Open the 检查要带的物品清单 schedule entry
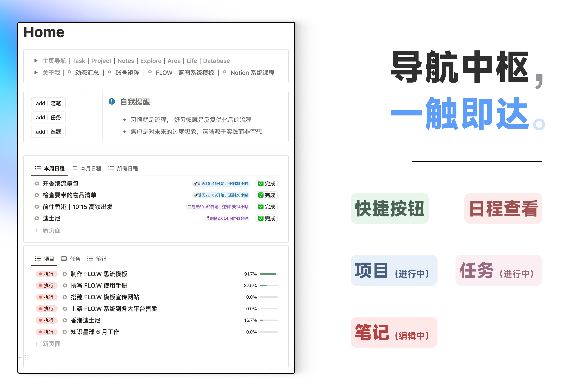The height and width of the screenshot is (389, 588). [69, 195]
